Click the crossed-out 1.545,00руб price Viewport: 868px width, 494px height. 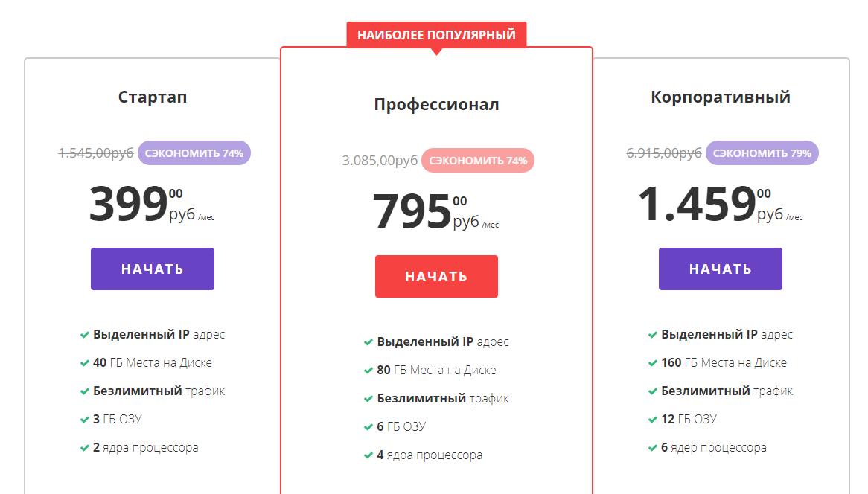96,153
